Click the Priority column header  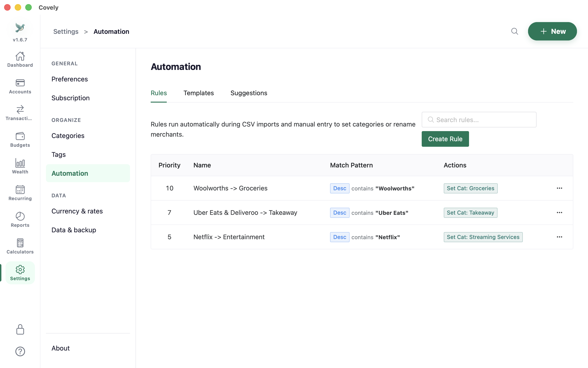click(x=169, y=165)
